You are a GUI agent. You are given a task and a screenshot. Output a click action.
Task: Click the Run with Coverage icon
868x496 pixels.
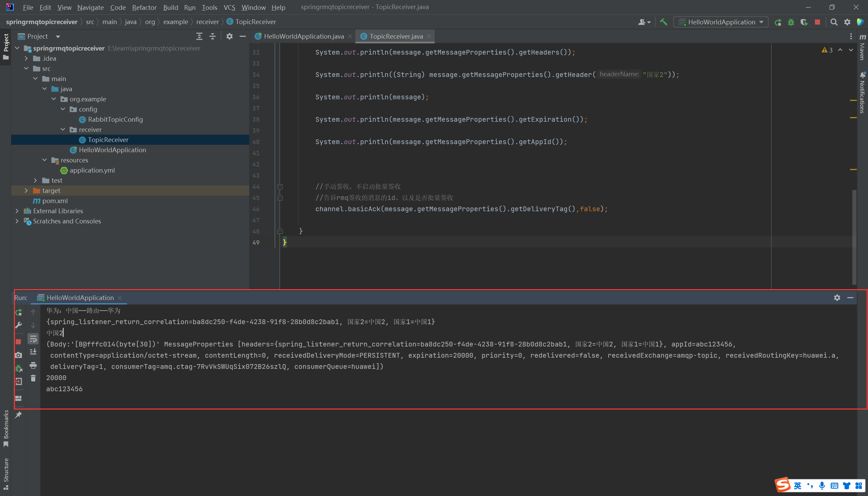pyautogui.click(x=804, y=22)
